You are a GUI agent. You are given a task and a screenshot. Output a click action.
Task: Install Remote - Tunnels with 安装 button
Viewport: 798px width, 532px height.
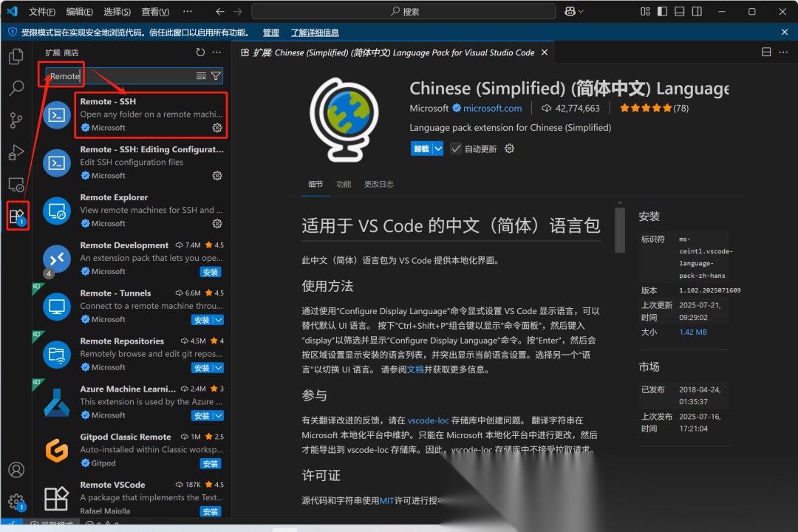(202, 320)
